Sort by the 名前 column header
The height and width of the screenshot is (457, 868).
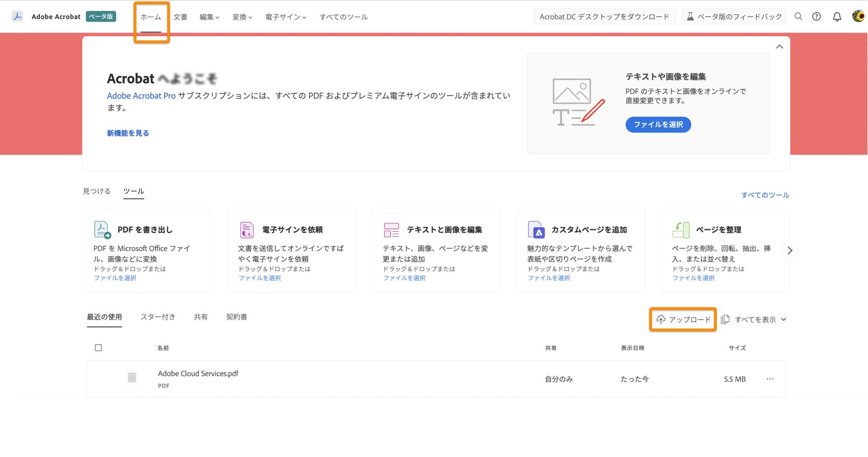coord(163,348)
